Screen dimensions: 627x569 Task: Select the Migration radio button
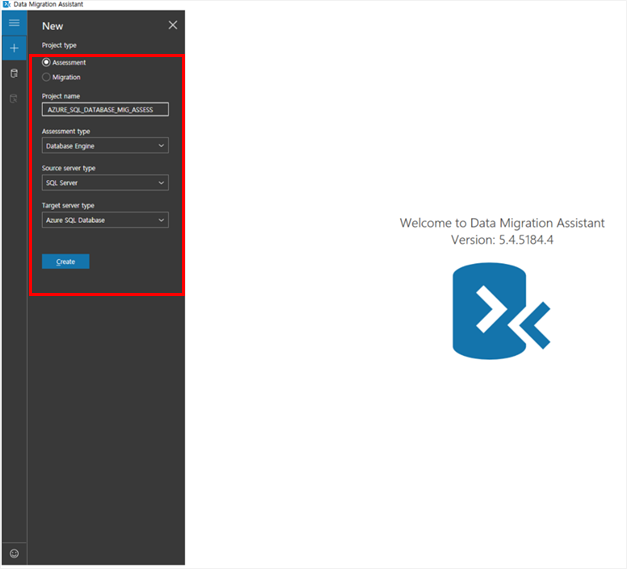46,77
